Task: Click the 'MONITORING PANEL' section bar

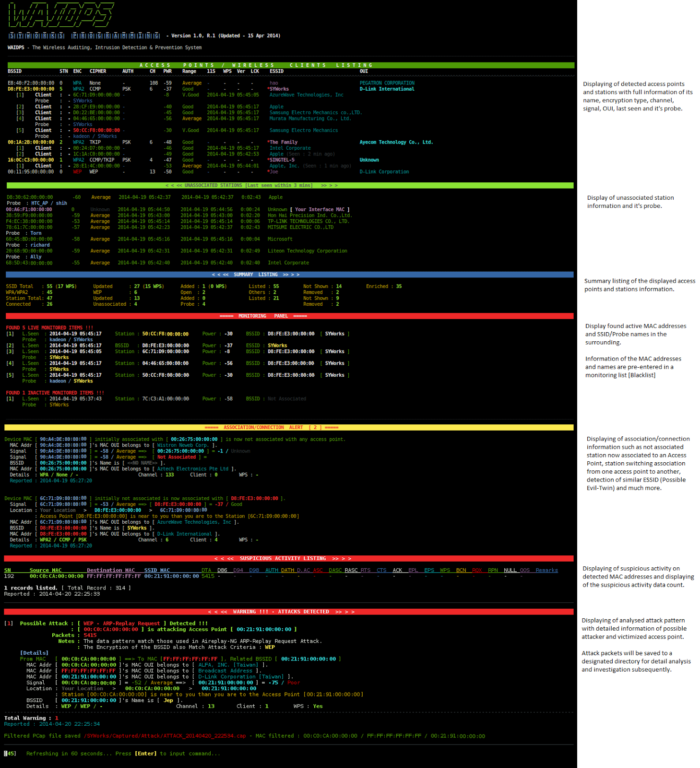Action: tap(290, 316)
